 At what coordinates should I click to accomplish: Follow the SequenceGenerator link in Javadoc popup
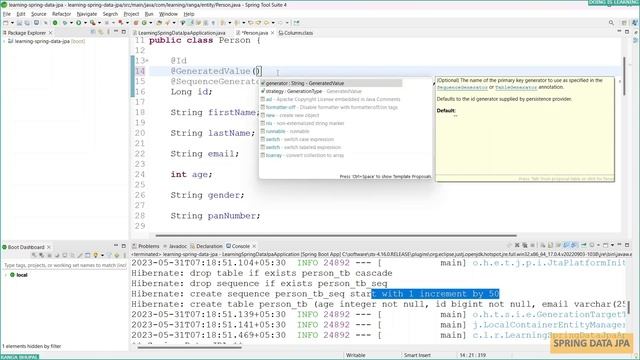click(x=462, y=87)
